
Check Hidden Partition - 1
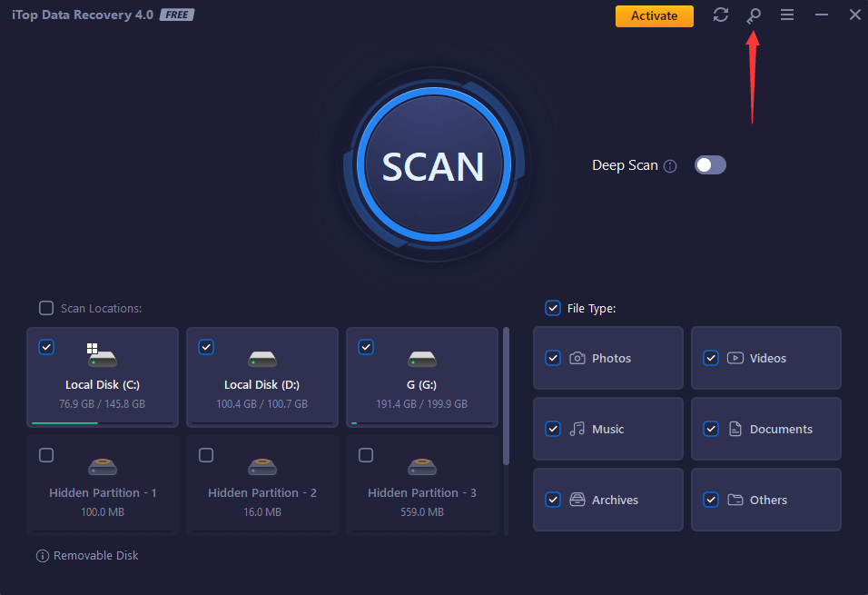pos(46,455)
